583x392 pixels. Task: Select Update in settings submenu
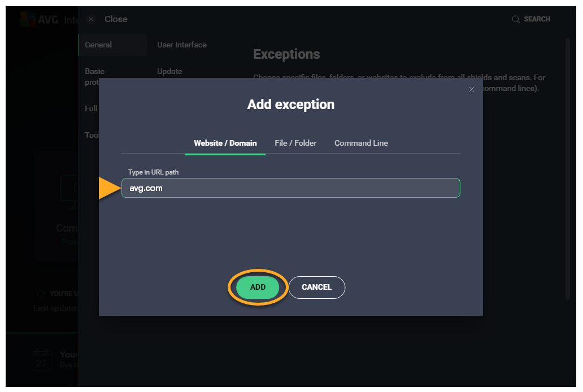[x=169, y=71]
